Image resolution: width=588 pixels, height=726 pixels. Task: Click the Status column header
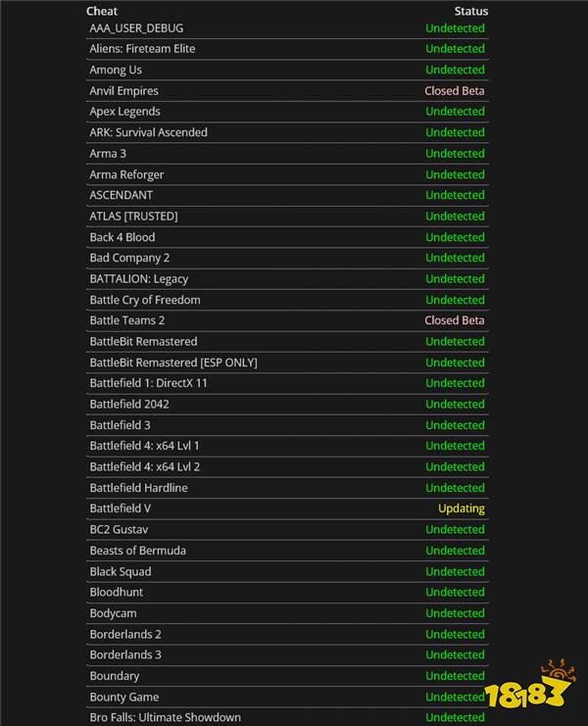tap(470, 11)
